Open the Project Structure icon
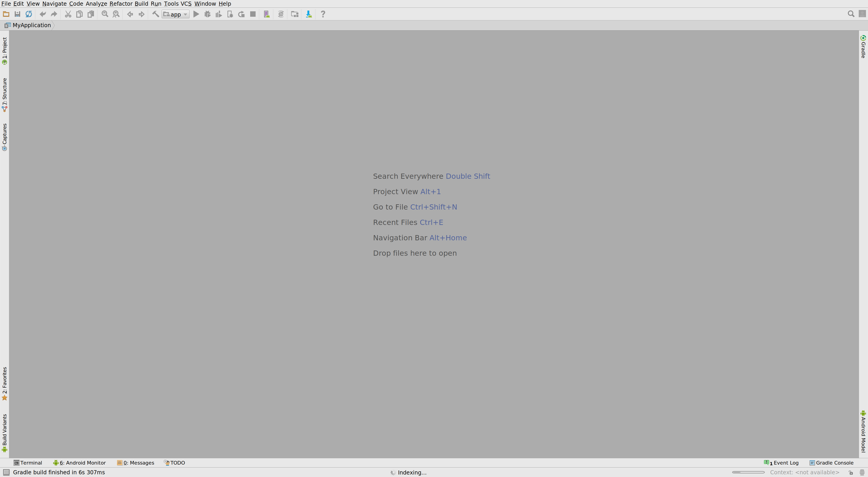Viewport: 868px width, 477px height. (x=295, y=14)
